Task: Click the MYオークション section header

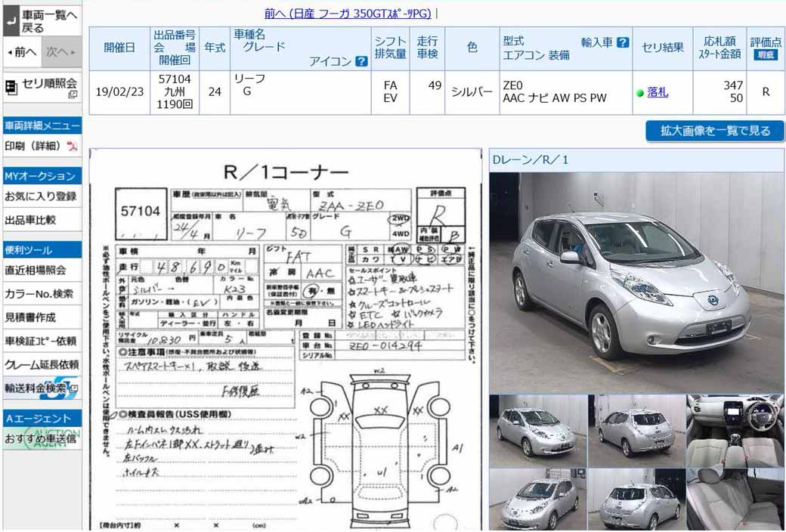Action: pyautogui.click(x=42, y=176)
